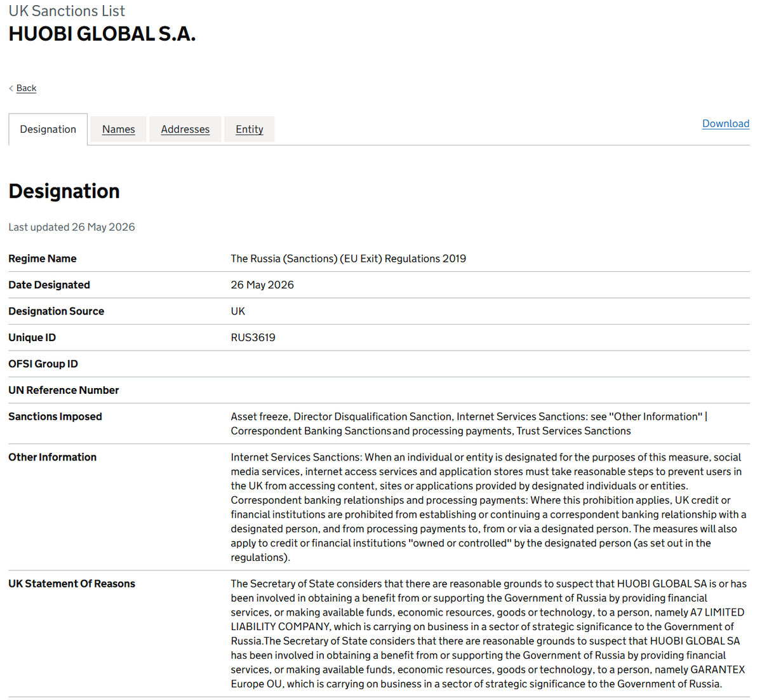Switch to the Names tab
This screenshot has width=762, height=700.
click(119, 129)
